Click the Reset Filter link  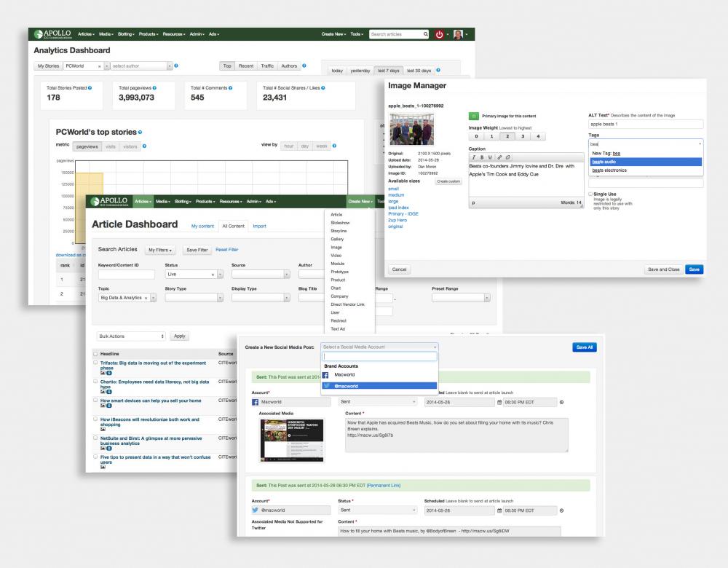coord(226,250)
